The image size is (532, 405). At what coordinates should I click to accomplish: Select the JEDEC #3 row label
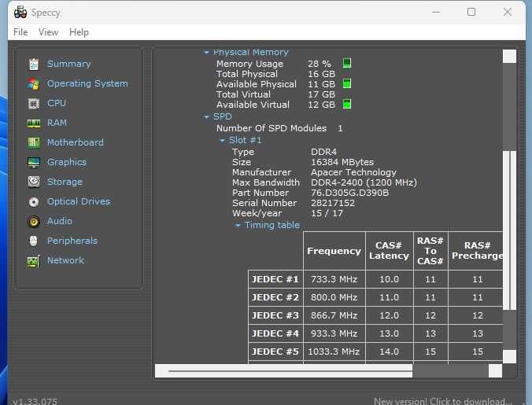click(275, 315)
